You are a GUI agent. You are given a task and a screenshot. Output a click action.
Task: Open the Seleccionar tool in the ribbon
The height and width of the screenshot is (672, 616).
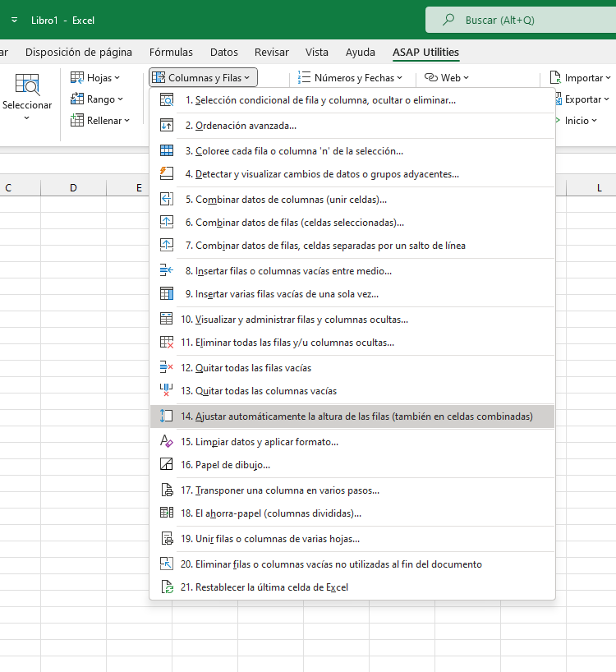pos(27,97)
